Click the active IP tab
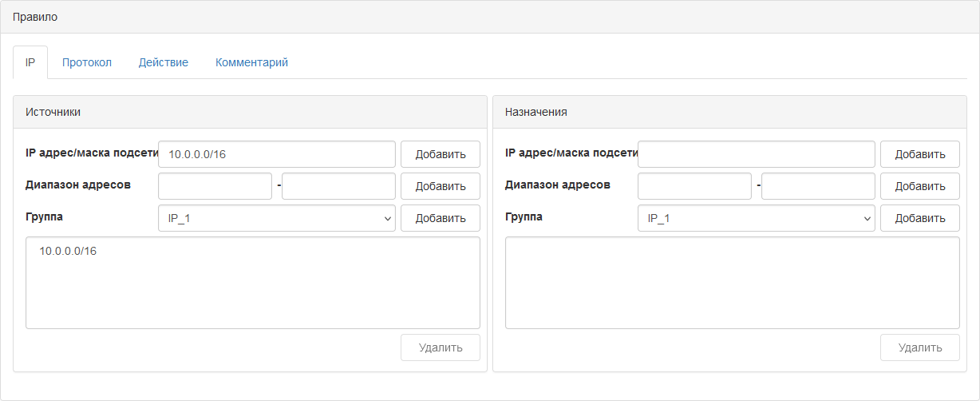 point(30,62)
